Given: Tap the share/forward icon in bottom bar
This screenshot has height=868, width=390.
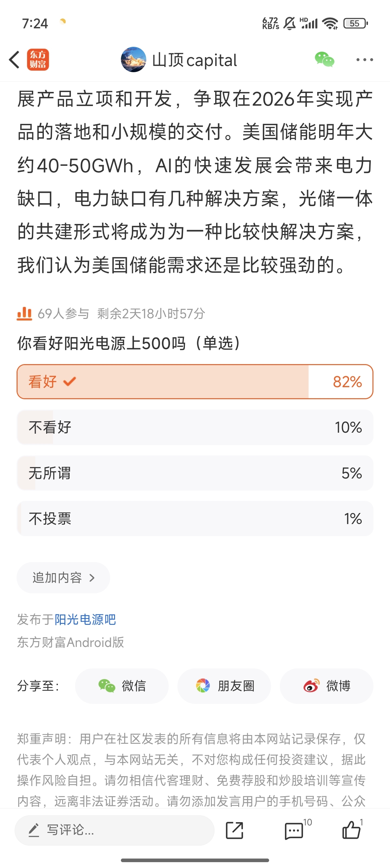Looking at the screenshot, I should (234, 830).
